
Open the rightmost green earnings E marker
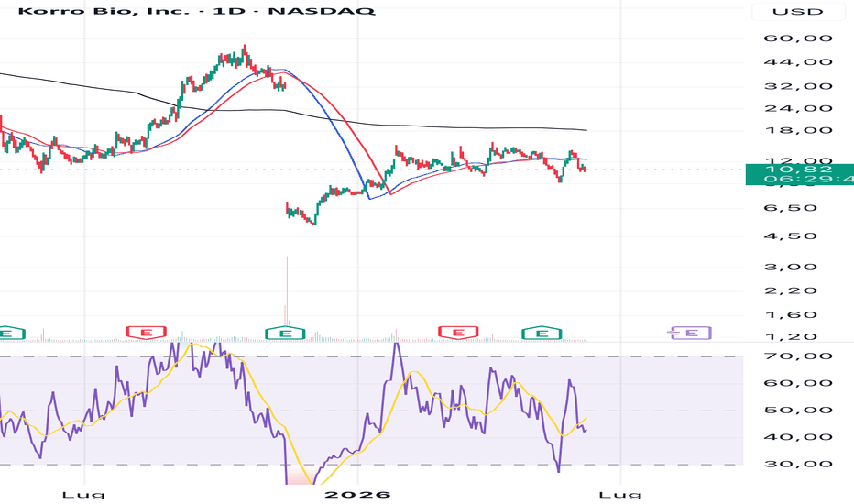coord(542,333)
